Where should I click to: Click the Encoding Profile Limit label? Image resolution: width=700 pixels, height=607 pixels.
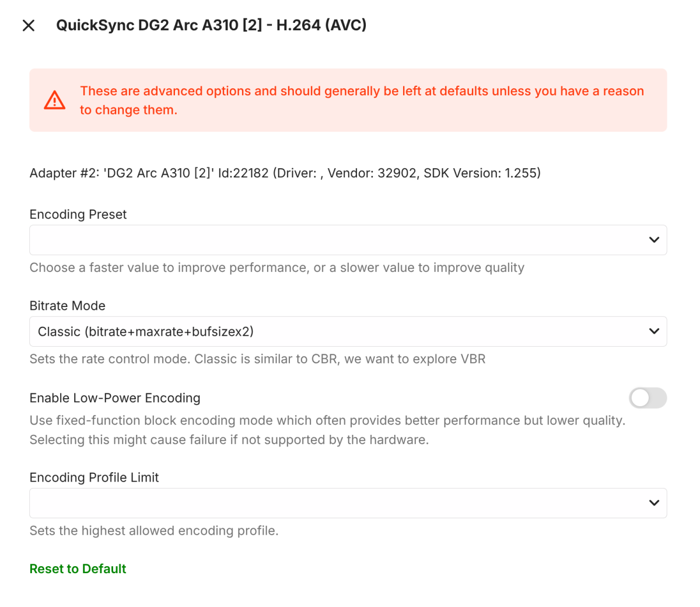pos(94,477)
